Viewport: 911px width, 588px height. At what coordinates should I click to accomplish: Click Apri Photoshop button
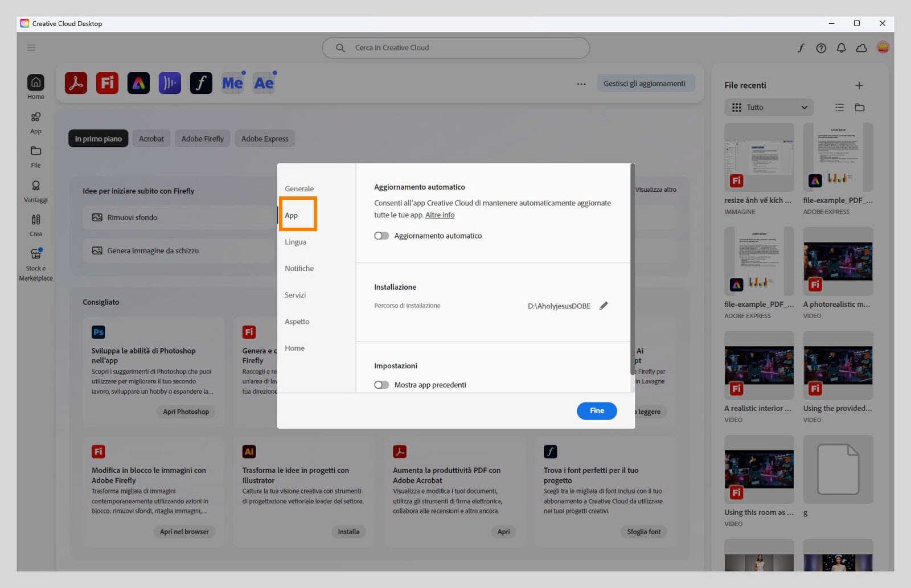pos(186,412)
